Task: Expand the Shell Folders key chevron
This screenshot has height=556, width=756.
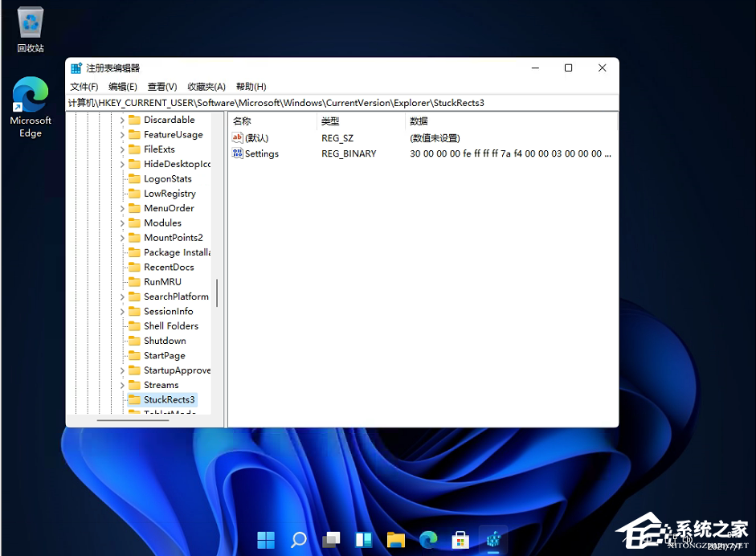Action: pos(122,325)
